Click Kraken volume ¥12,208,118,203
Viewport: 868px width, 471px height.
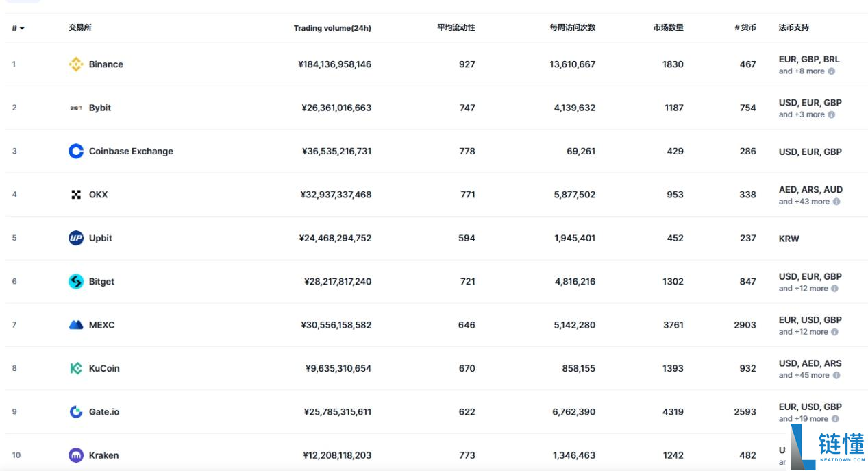point(337,455)
